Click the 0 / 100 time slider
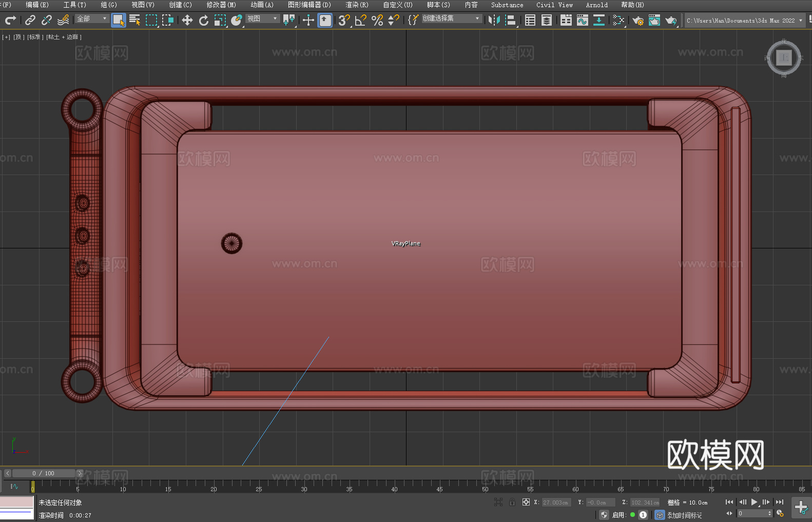 coord(44,473)
